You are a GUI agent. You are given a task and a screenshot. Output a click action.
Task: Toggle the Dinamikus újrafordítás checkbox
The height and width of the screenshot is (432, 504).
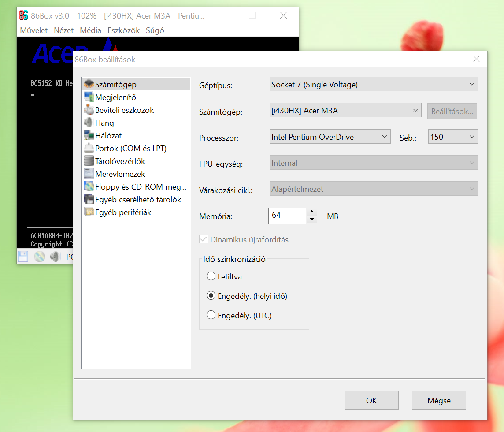pyautogui.click(x=204, y=239)
